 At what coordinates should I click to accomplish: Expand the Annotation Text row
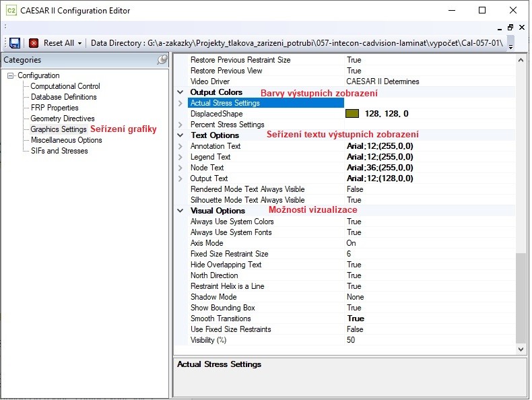tap(180, 146)
